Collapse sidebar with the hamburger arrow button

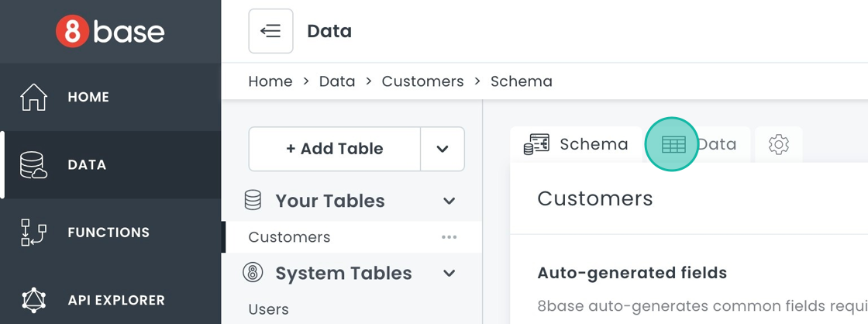coord(270,31)
